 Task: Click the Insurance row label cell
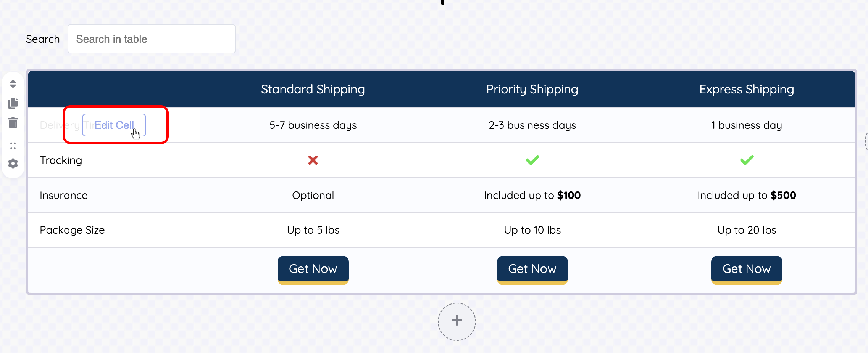pos(64,195)
